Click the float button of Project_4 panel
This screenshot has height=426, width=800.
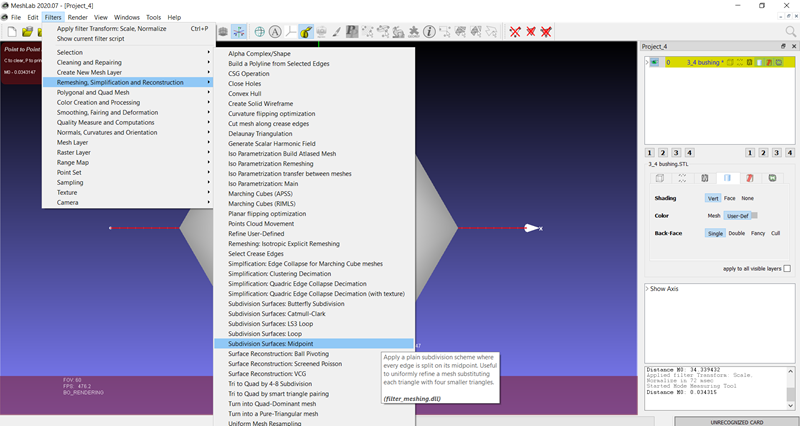[783, 46]
